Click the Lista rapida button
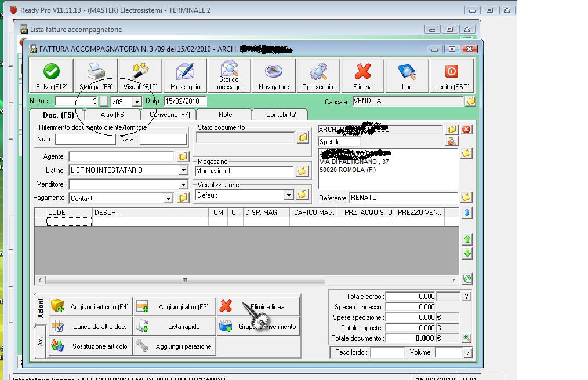Viewport: 588px width, 380px height. [175, 327]
